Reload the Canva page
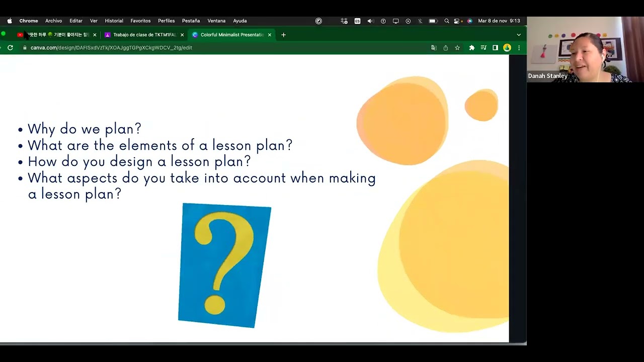This screenshot has height=362, width=644. tap(10, 48)
